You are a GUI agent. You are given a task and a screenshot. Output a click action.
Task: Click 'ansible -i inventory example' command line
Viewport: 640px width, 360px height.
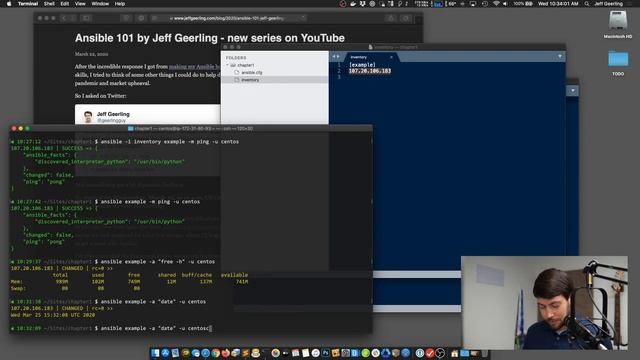pos(170,142)
